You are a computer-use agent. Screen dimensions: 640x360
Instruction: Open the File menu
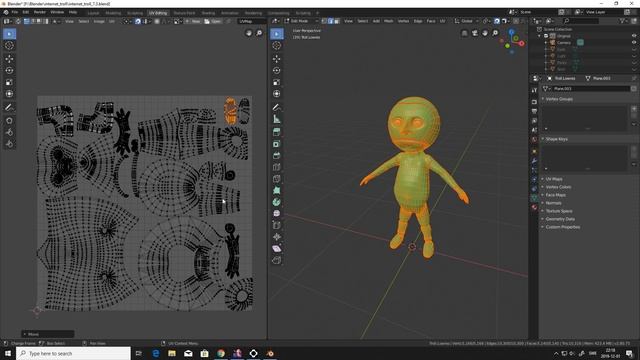[x=15, y=12]
